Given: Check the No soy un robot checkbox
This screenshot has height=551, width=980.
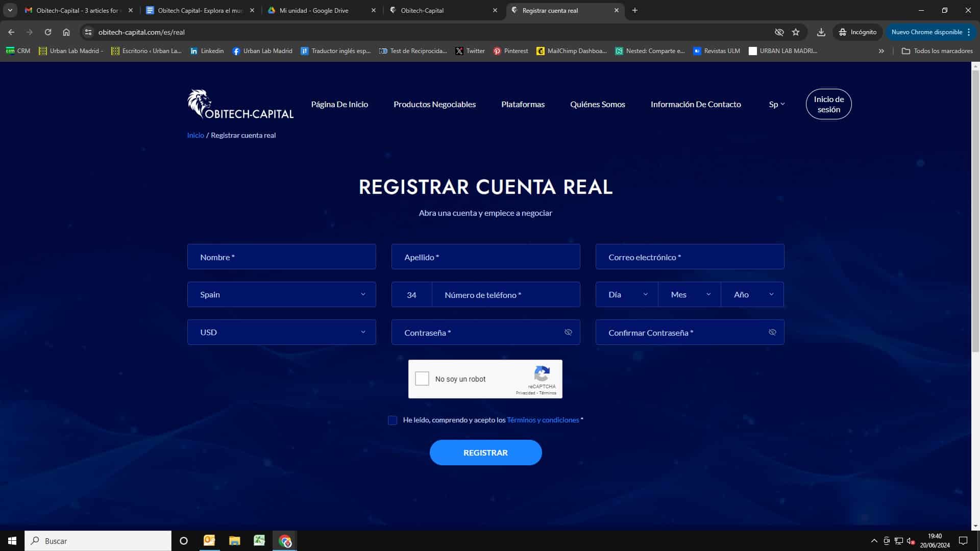Looking at the screenshot, I should click(x=423, y=379).
